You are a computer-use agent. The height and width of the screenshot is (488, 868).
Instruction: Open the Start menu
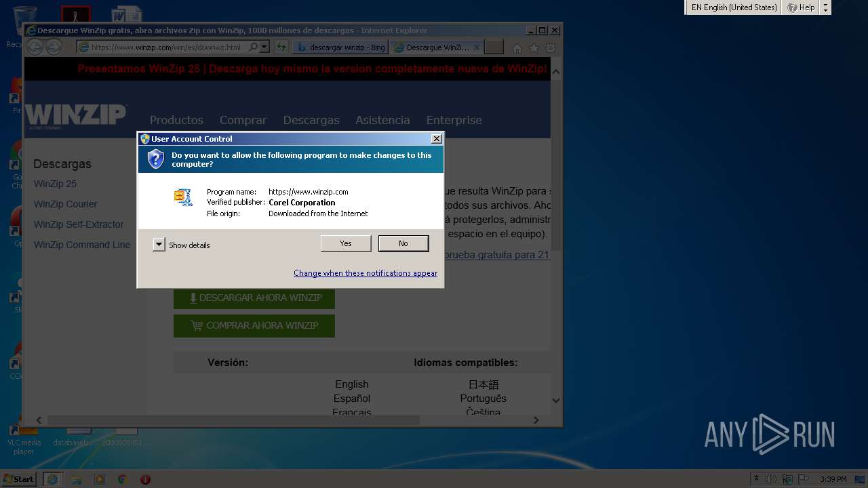point(18,479)
